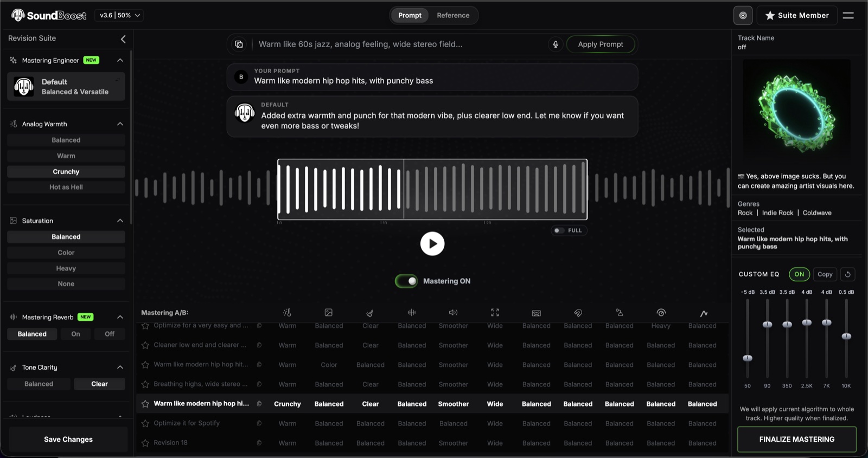Click the small icon after 'Revision 18'
The height and width of the screenshot is (458, 868).
point(259,442)
